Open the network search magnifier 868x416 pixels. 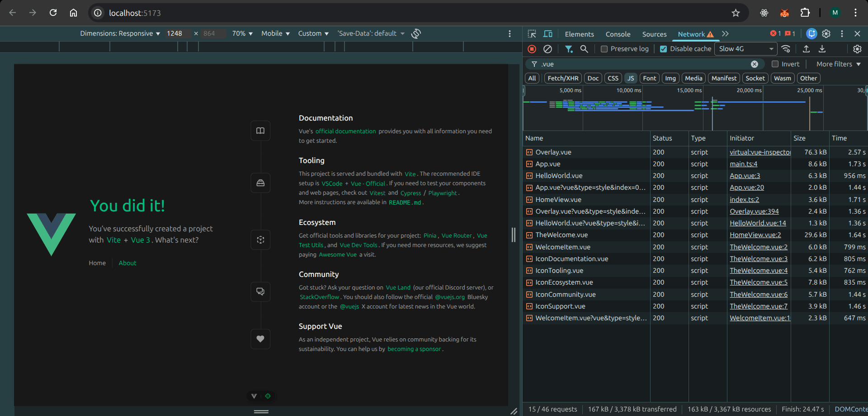[584, 49]
